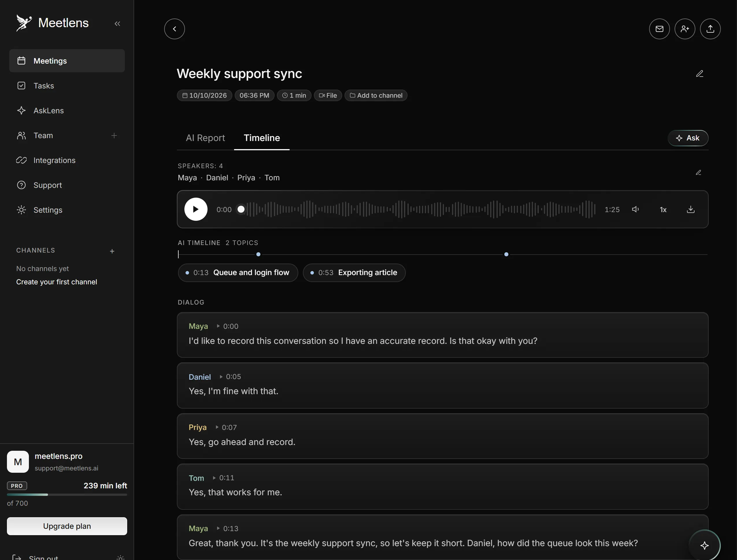Click the File chip
Screen dimensions: 737x560
[328, 95]
